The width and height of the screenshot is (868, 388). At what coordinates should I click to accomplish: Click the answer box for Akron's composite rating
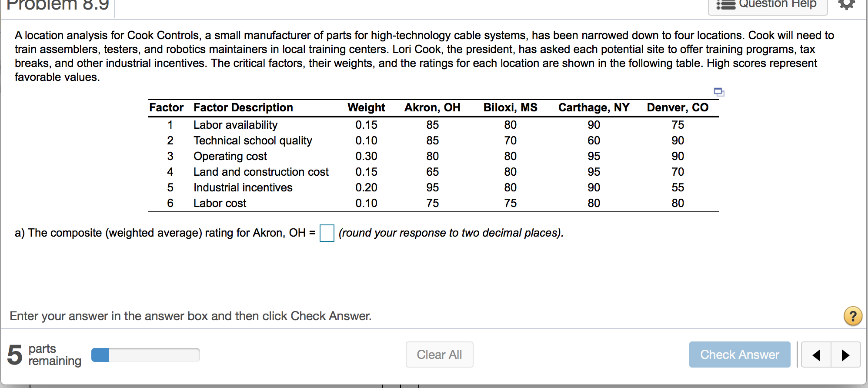(x=327, y=233)
